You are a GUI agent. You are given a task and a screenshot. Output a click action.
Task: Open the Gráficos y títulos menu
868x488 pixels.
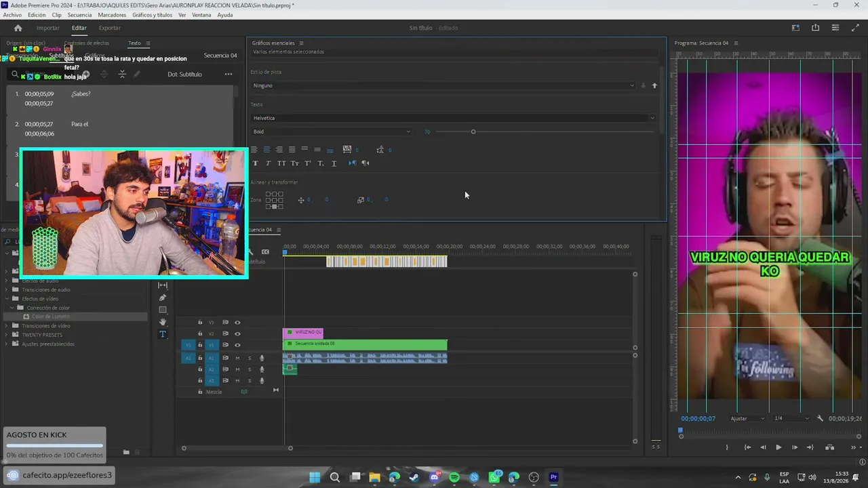[152, 15]
